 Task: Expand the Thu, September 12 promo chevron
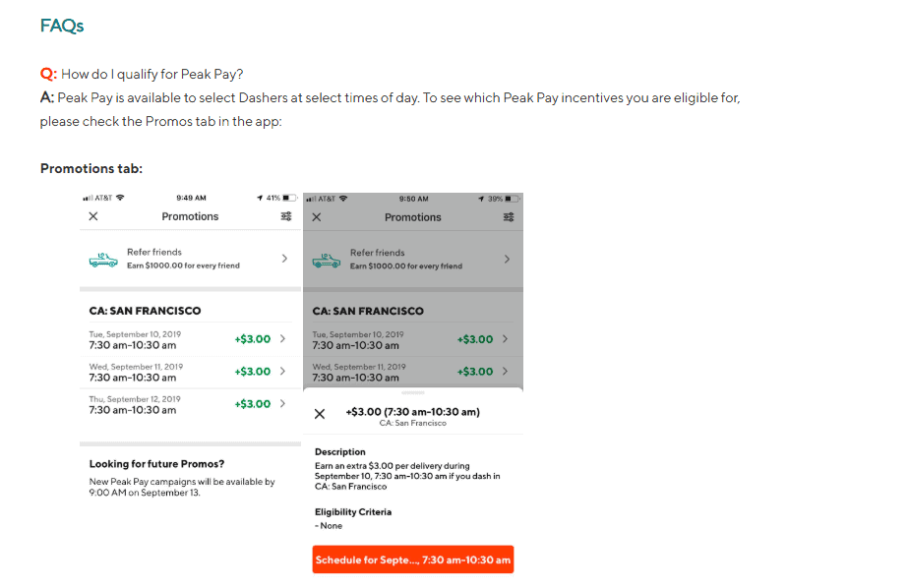pyautogui.click(x=283, y=403)
